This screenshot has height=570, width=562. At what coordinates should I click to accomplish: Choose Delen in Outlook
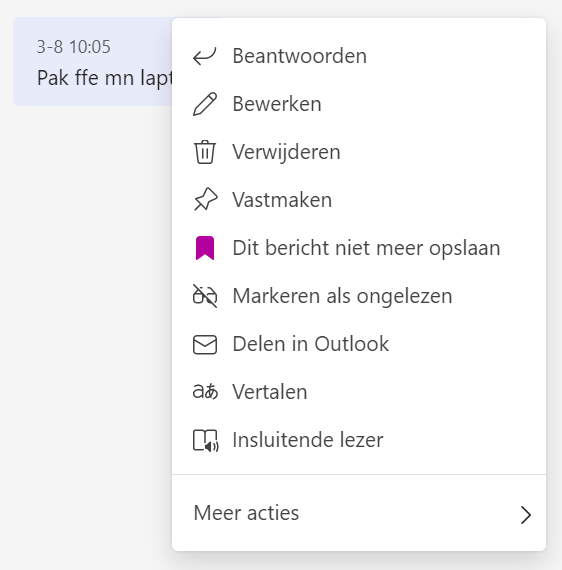pyautogui.click(x=359, y=344)
